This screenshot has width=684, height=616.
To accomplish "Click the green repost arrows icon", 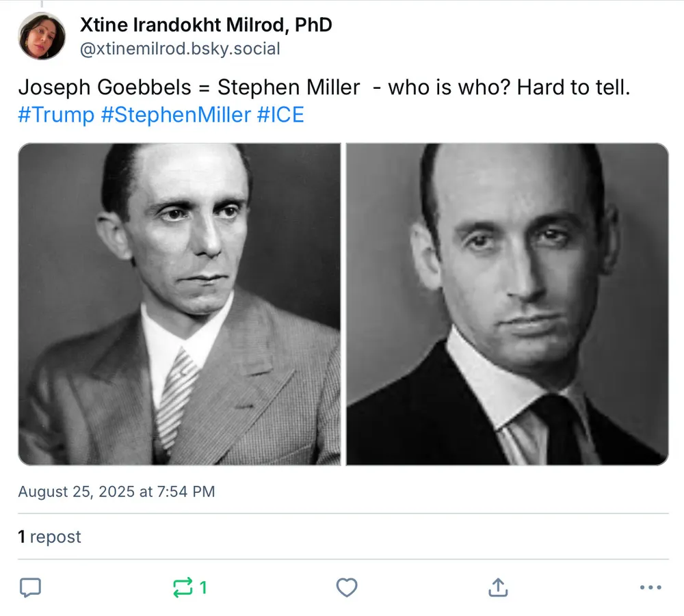I will 183,587.
